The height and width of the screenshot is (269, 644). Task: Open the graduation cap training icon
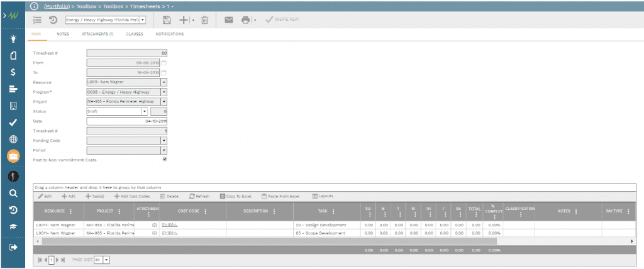(13, 227)
